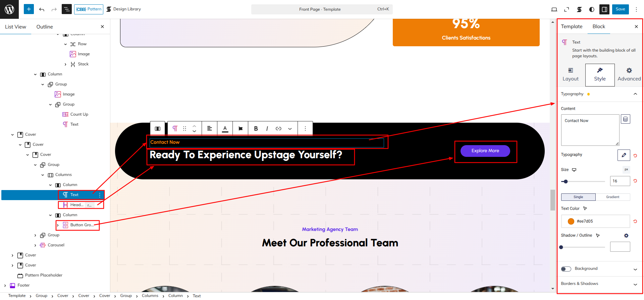Image resolution: width=644 pixels, height=300 pixels.
Task: Click the Content text area
Action: (590, 130)
